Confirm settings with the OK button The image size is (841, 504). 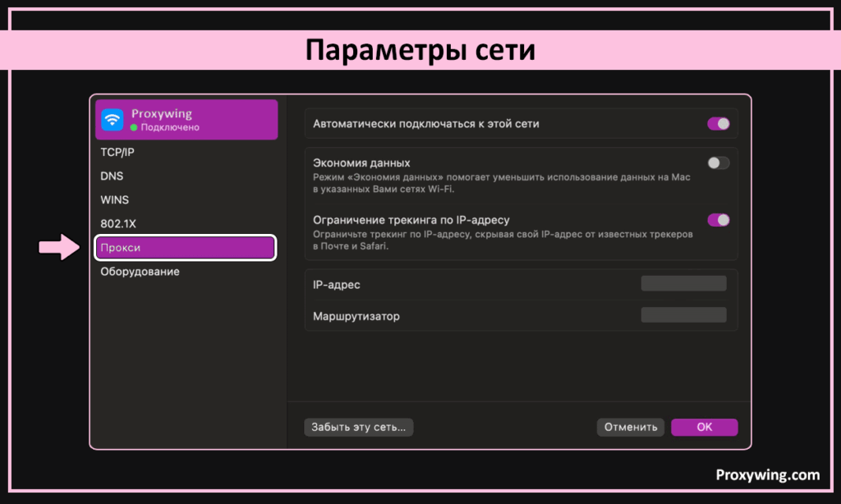[x=704, y=428]
